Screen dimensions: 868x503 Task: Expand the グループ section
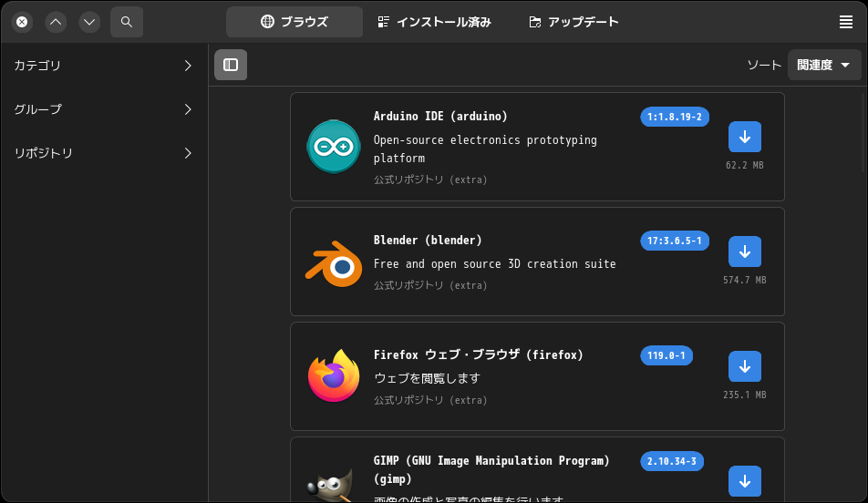tap(104, 109)
